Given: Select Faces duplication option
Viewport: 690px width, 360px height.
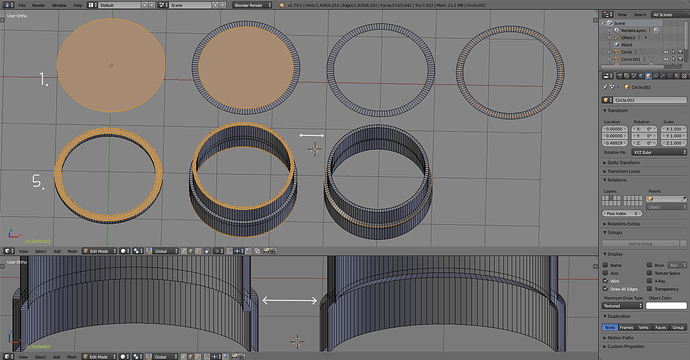Looking at the screenshot, I should (x=661, y=327).
